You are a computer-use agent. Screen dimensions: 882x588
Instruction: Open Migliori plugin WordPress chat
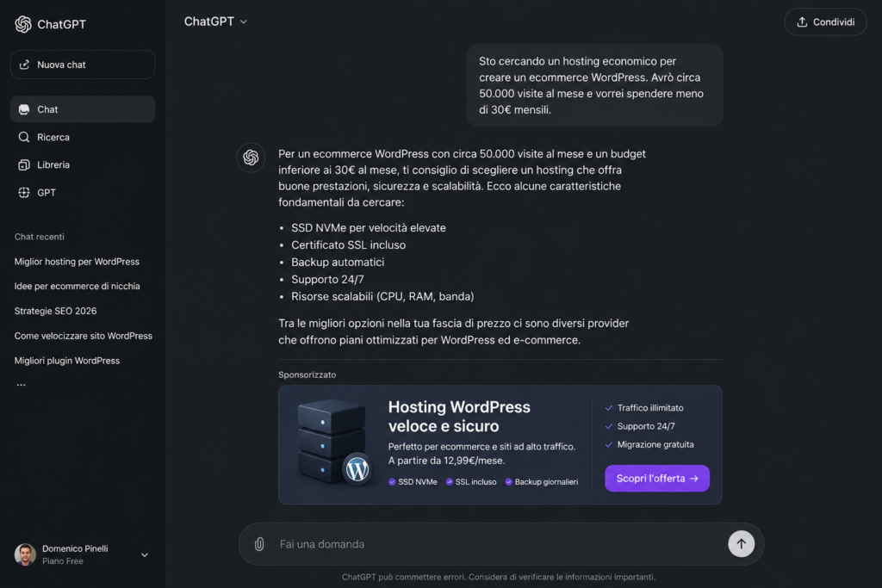pyautogui.click(x=67, y=361)
